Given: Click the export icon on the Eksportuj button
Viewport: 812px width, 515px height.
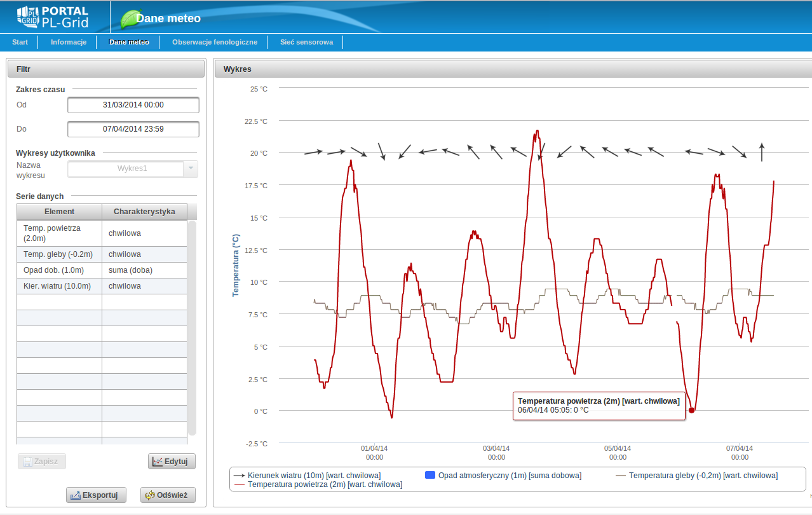Looking at the screenshot, I should point(76,495).
